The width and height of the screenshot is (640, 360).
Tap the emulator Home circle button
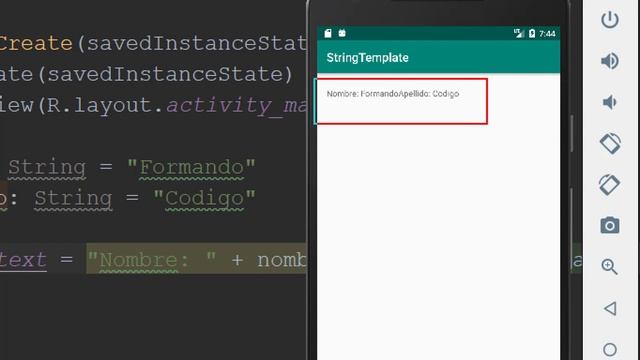point(610,349)
